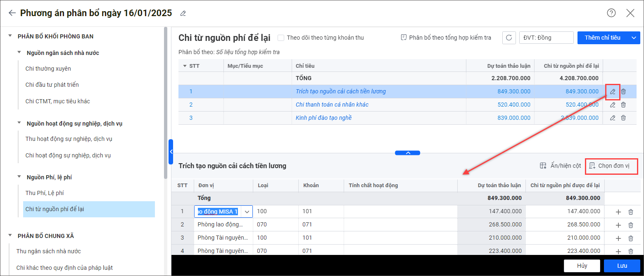Click the ĐVT: Đồng unit field

(546, 38)
